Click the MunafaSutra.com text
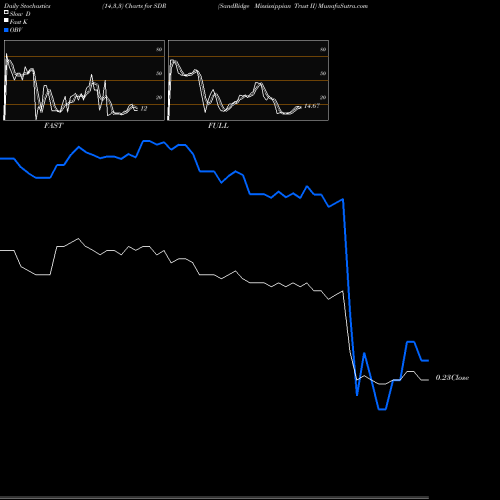This screenshot has height=500, width=500. tap(343, 6)
